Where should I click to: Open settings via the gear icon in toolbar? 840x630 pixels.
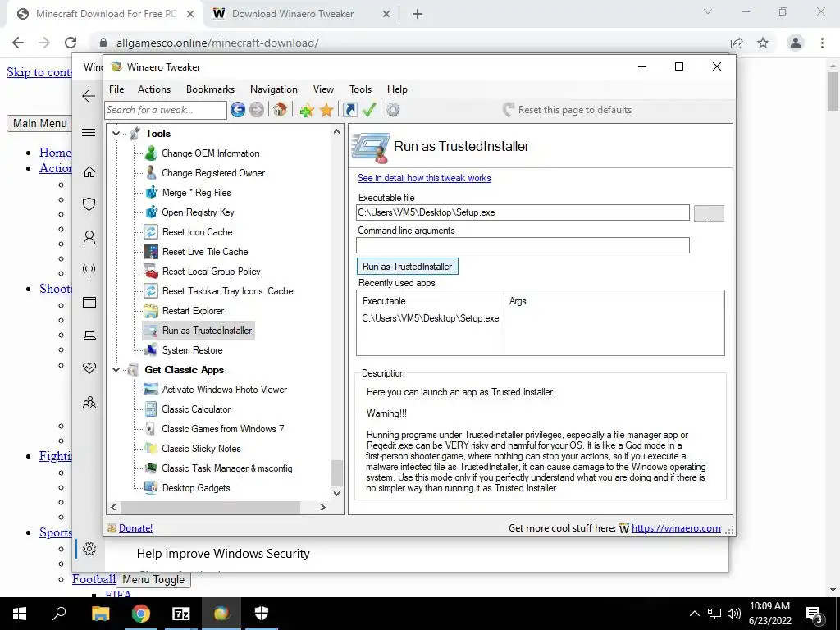tap(393, 110)
